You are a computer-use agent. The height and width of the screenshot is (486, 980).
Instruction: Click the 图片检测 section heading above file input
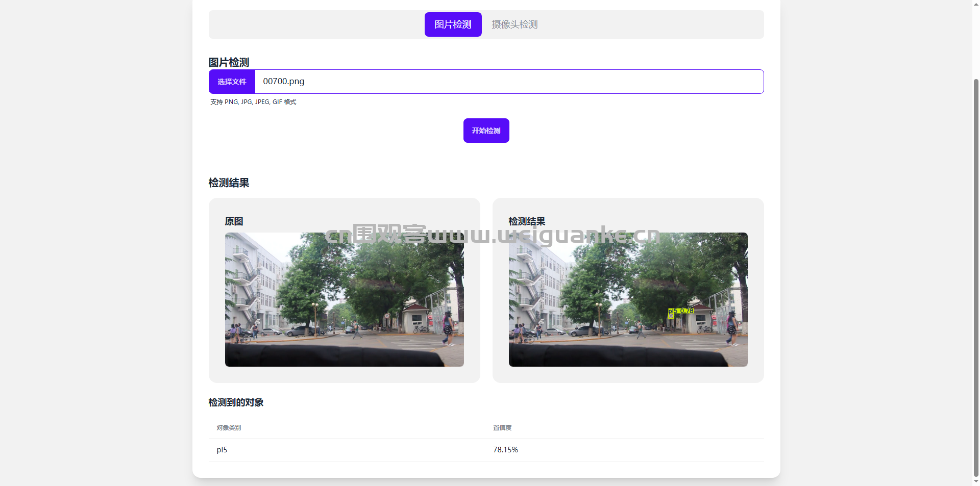tap(229, 62)
